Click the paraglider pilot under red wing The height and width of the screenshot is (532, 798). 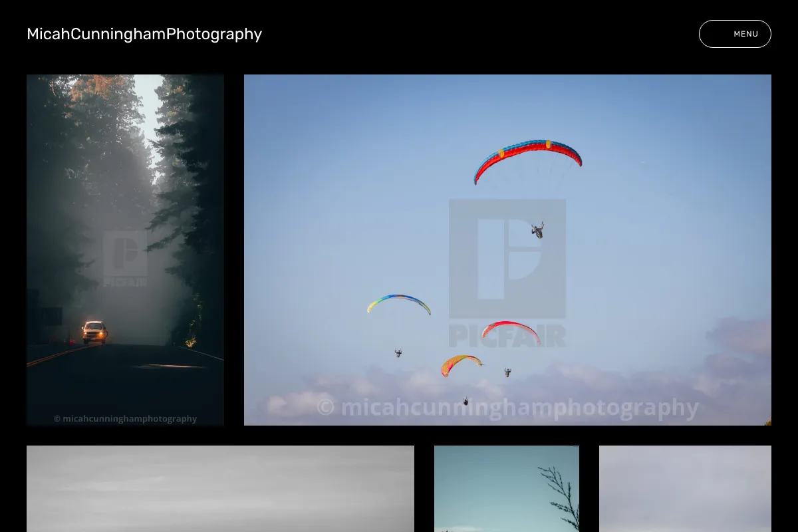click(x=537, y=230)
